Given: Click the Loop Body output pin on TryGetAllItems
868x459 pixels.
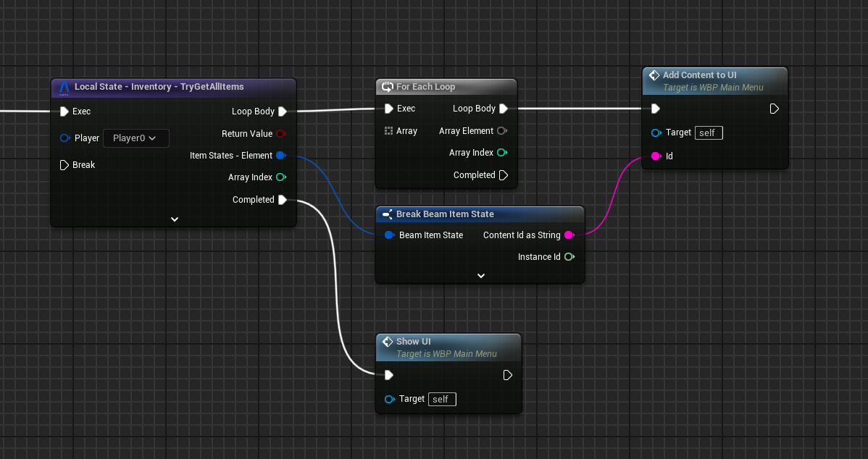Looking at the screenshot, I should [283, 111].
